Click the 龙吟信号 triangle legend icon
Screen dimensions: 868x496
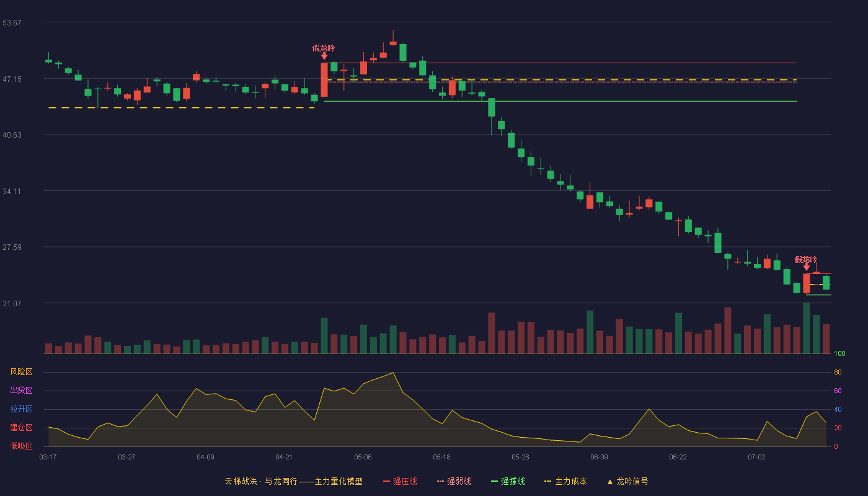click(x=610, y=482)
